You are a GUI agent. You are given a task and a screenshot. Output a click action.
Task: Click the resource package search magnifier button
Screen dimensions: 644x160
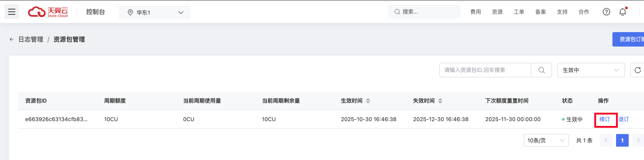(x=541, y=70)
